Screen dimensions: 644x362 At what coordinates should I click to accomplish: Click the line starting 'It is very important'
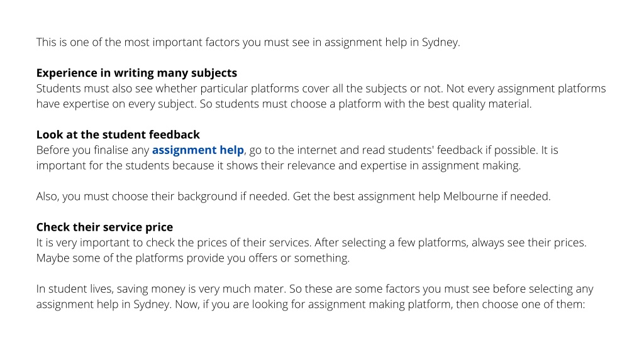(311, 243)
